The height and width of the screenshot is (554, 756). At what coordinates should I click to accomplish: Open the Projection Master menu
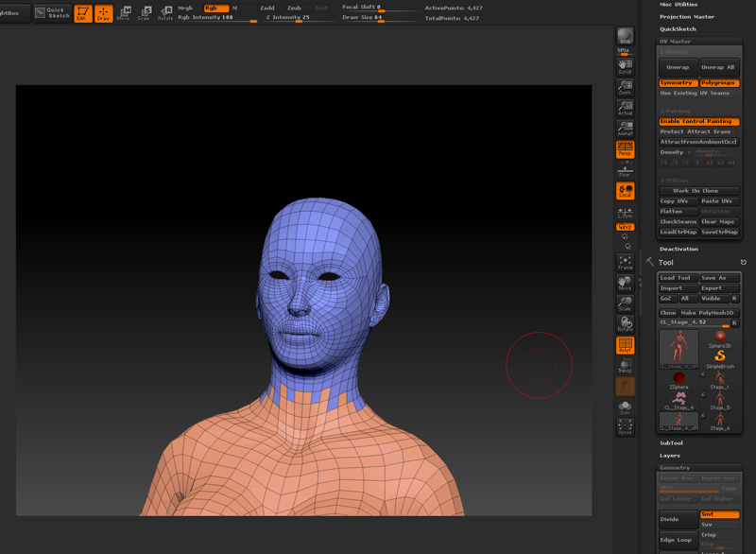pyautogui.click(x=687, y=16)
